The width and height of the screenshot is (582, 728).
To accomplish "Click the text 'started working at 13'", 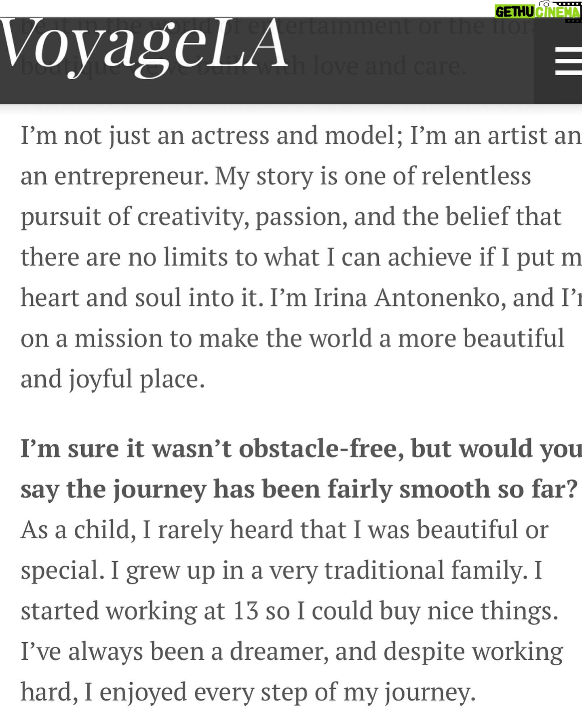I will [x=139, y=611].
